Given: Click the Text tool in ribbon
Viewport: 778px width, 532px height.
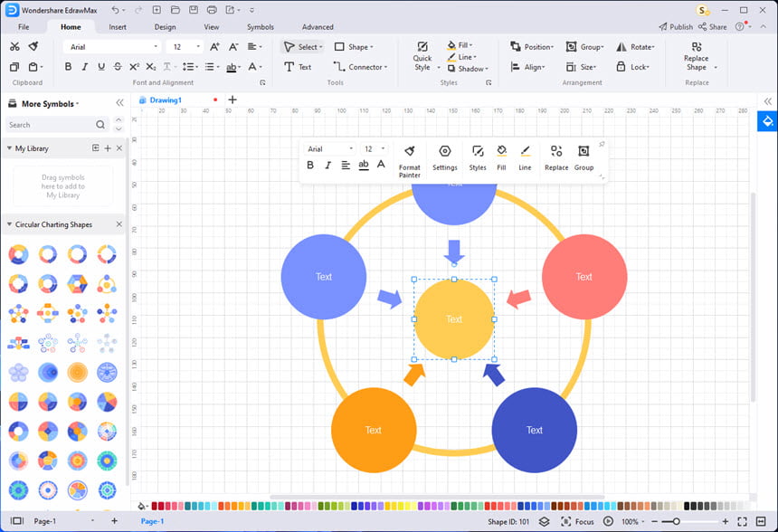Looking at the screenshot, I should pos(298,67).
